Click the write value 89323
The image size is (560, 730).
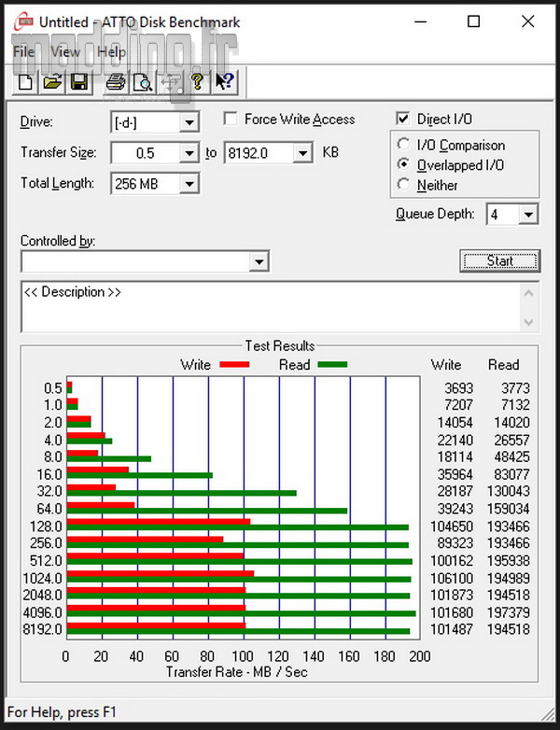click(x=455, y=543)
